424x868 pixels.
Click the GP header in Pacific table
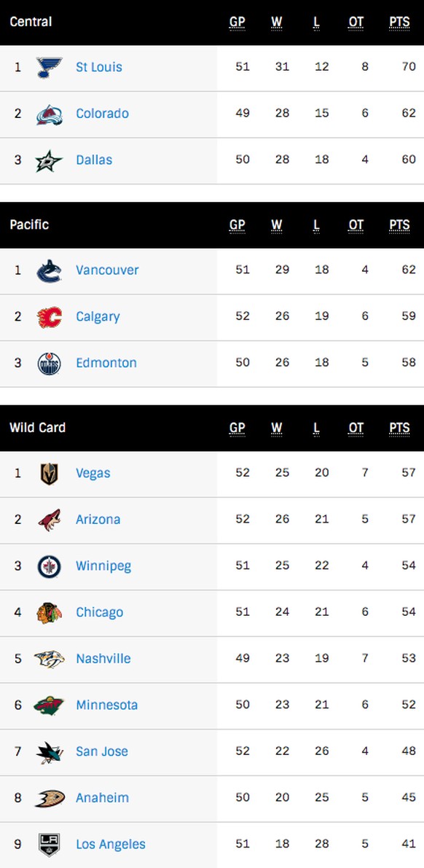[237, 226]
